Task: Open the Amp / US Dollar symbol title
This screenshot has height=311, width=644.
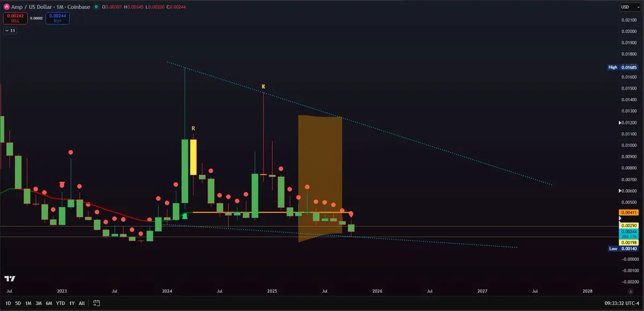Action: coord(49,7)
